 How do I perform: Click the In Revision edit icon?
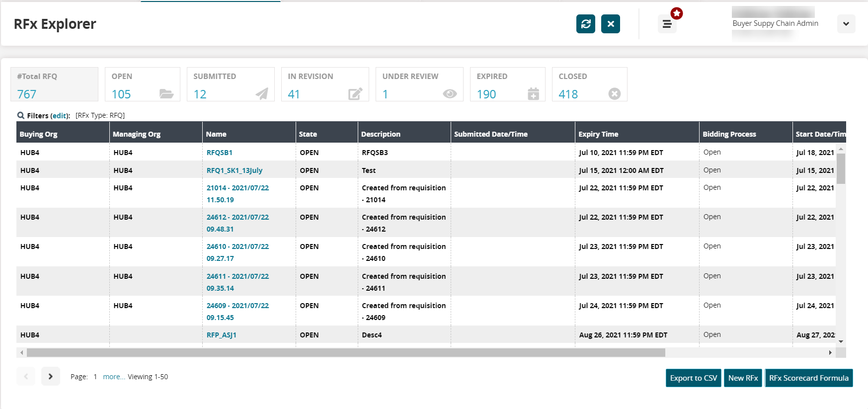[355, 94]
